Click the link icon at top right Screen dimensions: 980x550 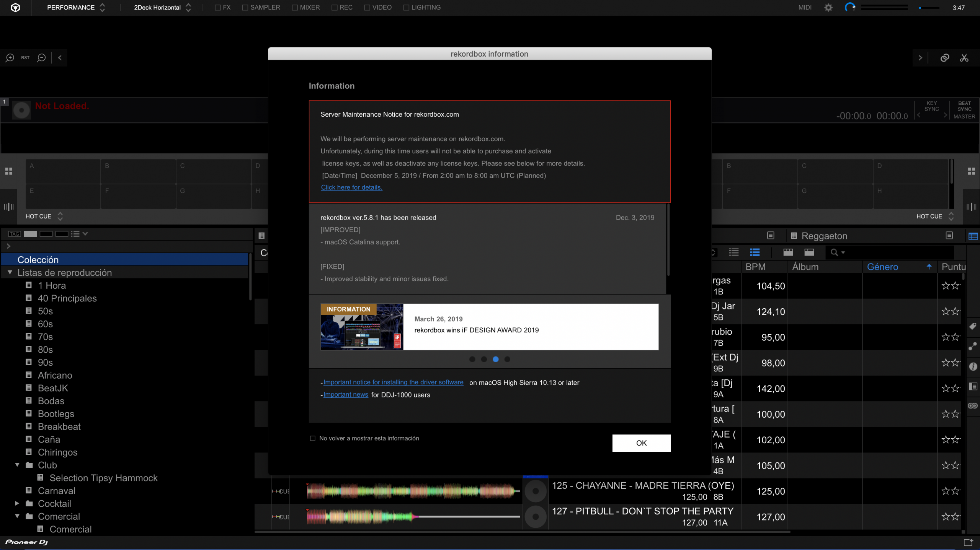tap(945, 58)
